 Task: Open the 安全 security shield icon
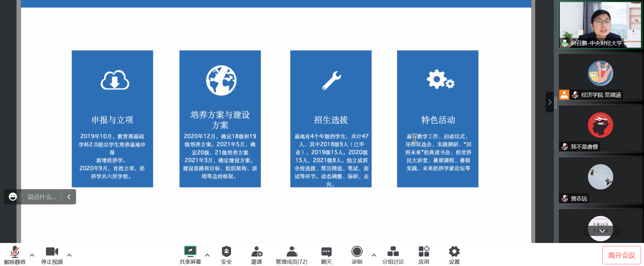tap(226, 252)
